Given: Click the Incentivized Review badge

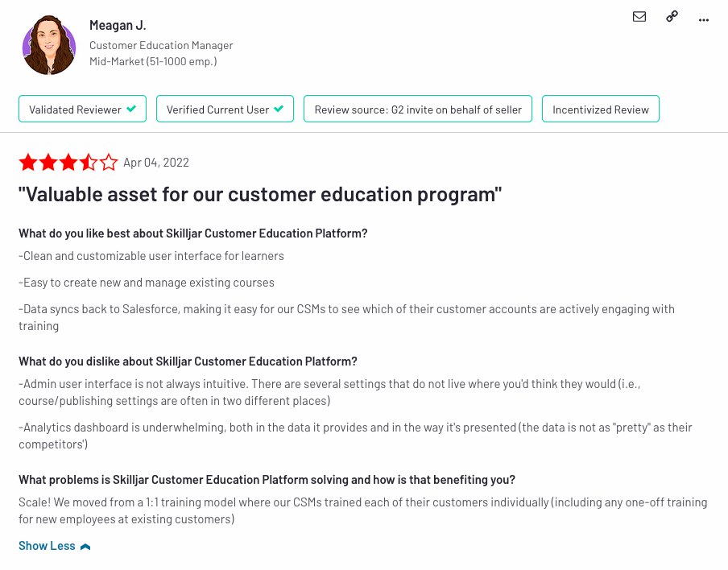Looking at the screenshot, I should point(600,109).
